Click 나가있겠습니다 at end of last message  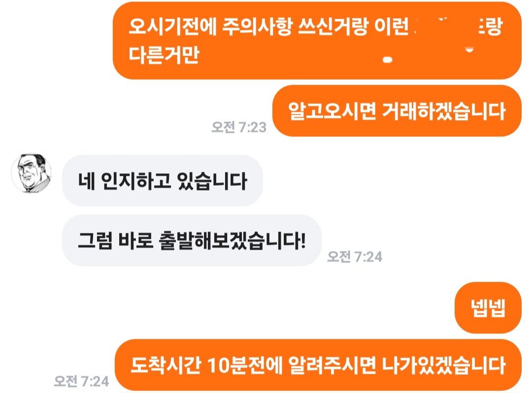pyautogui.click(x=444, y=365)
